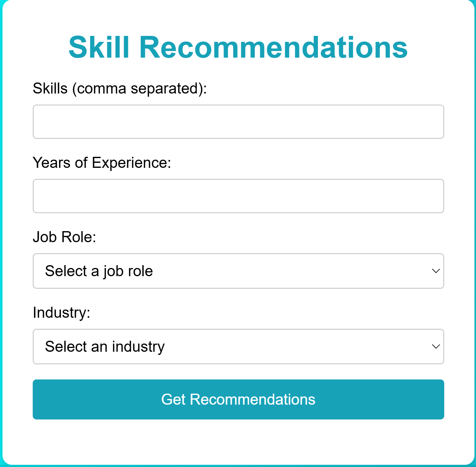Image resolution: width=476 pixels, height=467 pixels.
Task: Click the "Skills (comma separated):" label
Action: click(x=120, y=88)
